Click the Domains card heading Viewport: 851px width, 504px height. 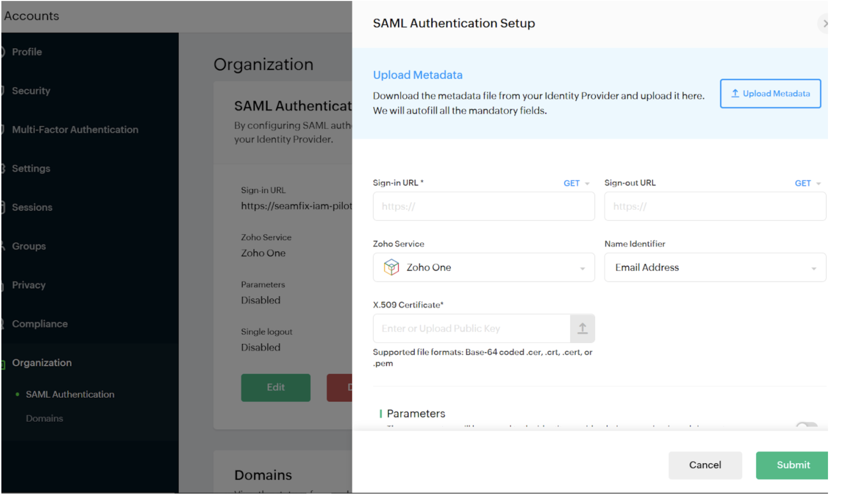click(263, 475)
